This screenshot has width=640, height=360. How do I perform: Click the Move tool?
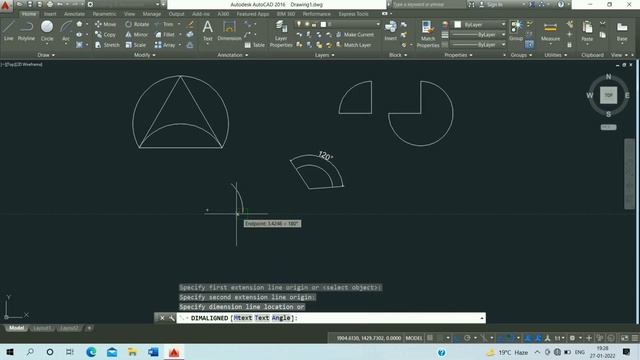(105, 24)
